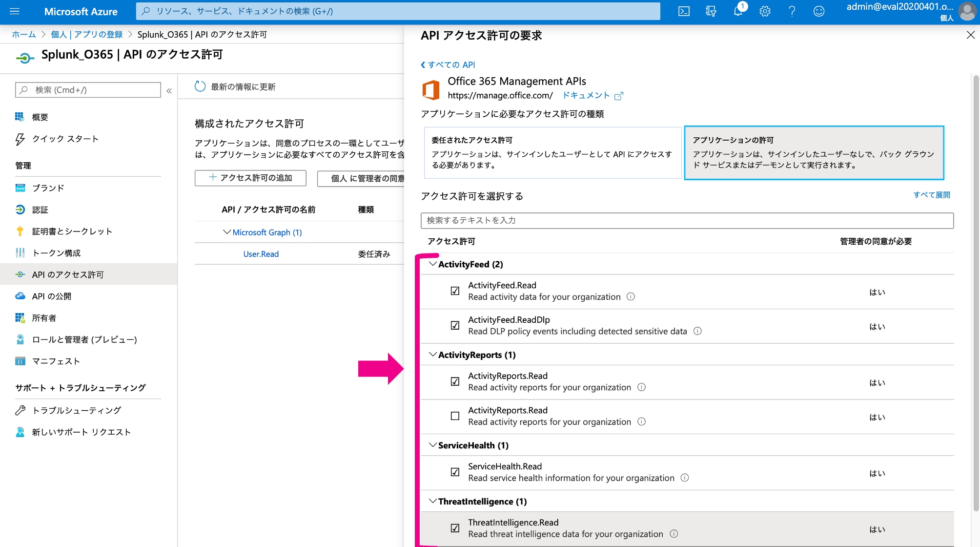The image size is (980, 547).
Task: Uncheck the ThreatIntelligence.Read permission
Action: [455, 528]
